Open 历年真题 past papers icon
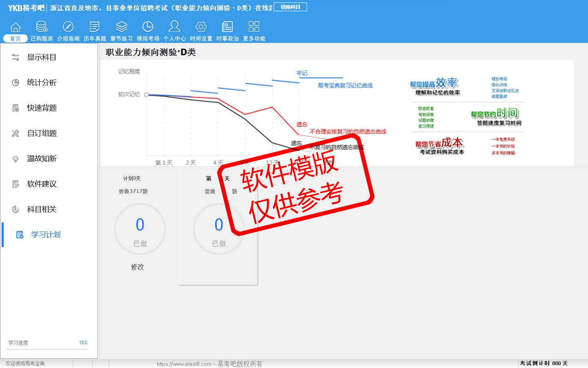Screen dimensions: 588x368 [95, 27]
